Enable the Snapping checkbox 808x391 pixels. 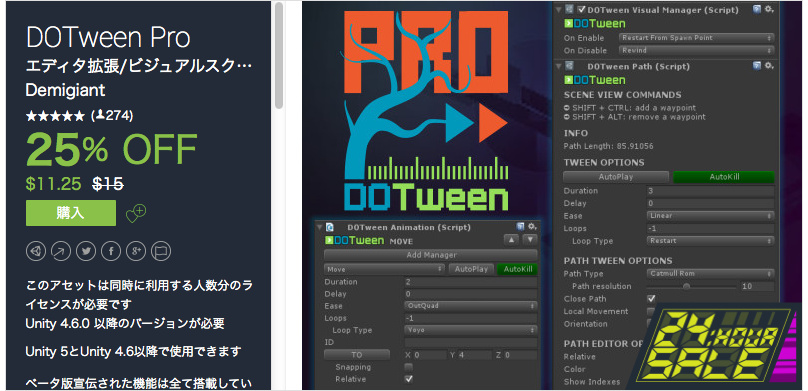(409, 367)
